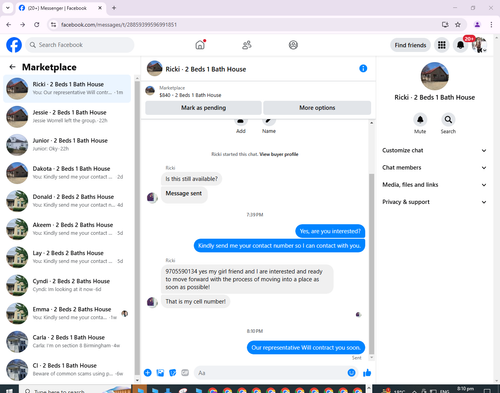Choose a GIF icon
This screenshot has height=393, width=500.
coord(185,373)
